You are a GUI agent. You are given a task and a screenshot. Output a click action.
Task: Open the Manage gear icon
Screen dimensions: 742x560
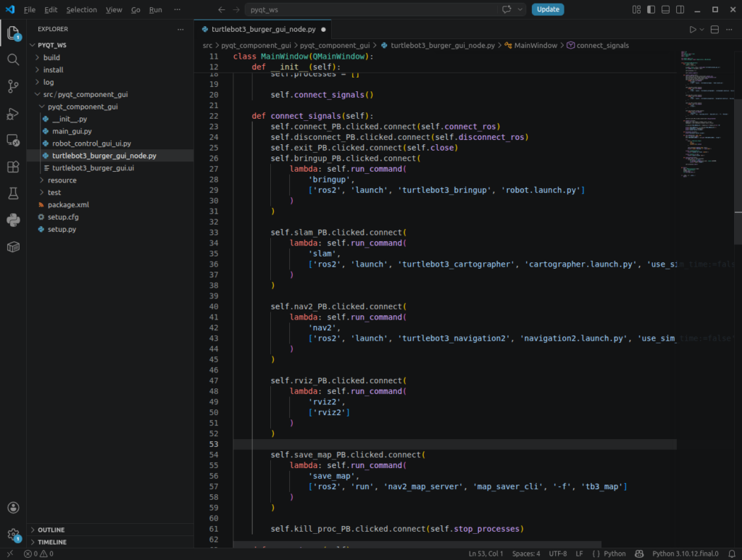point(13,535)
